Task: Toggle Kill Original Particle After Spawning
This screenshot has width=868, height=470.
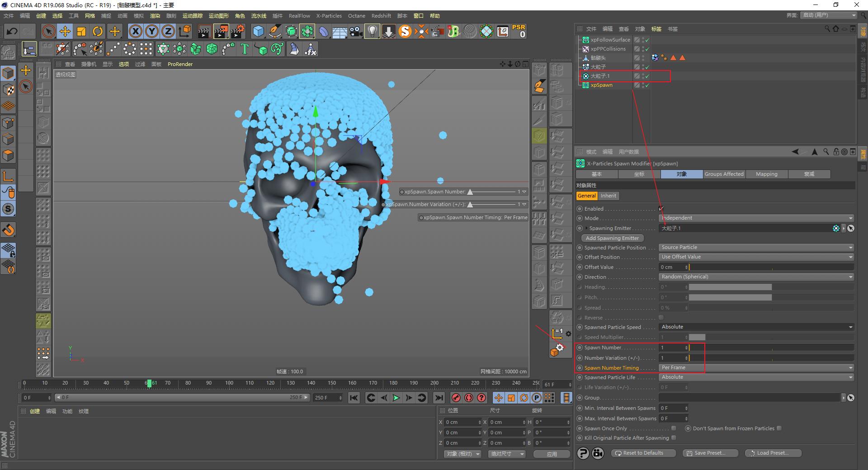Action: point(674,437)
